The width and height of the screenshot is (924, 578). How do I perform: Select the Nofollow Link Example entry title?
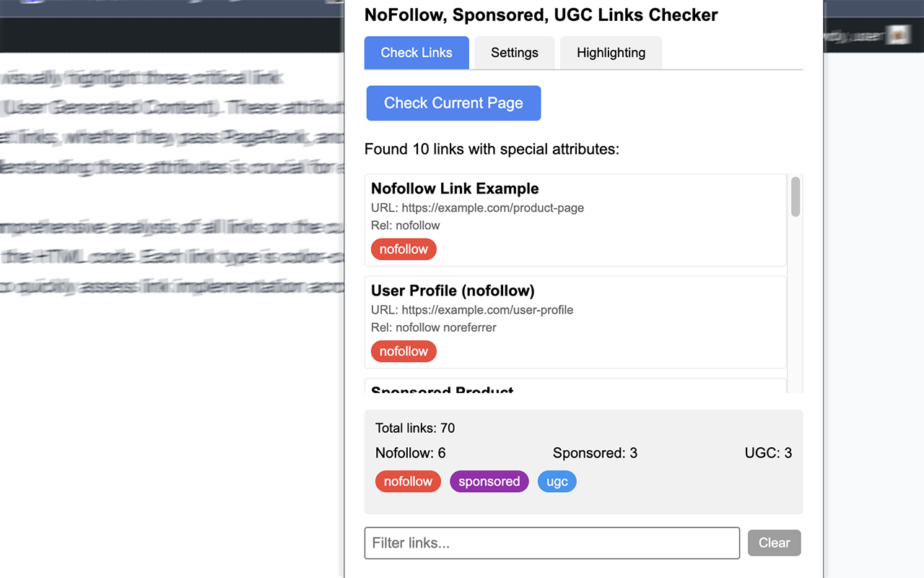(x=455, y=189)
